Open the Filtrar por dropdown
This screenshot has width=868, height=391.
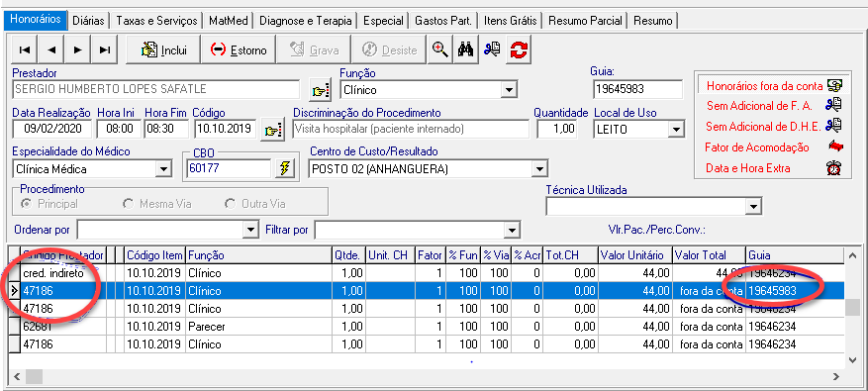[x=511, y=229]
